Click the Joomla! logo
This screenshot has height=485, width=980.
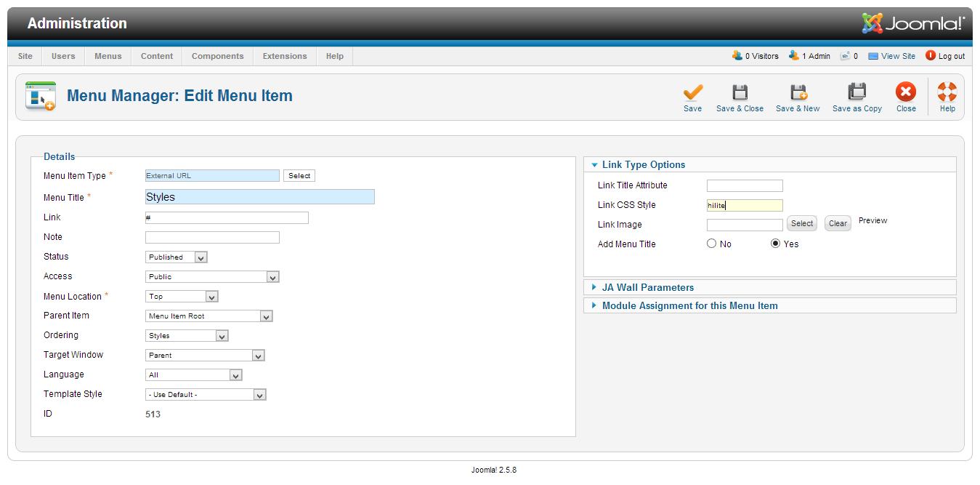[x=913, y=23]
